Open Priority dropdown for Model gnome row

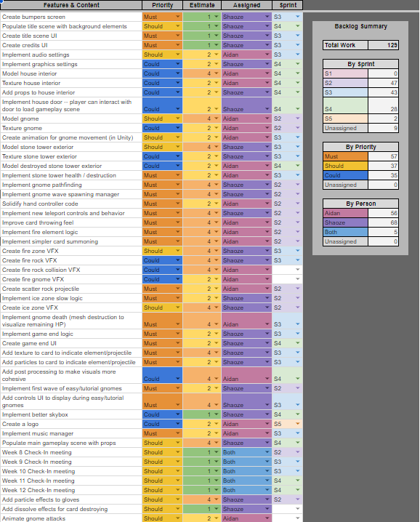(178, 119)
